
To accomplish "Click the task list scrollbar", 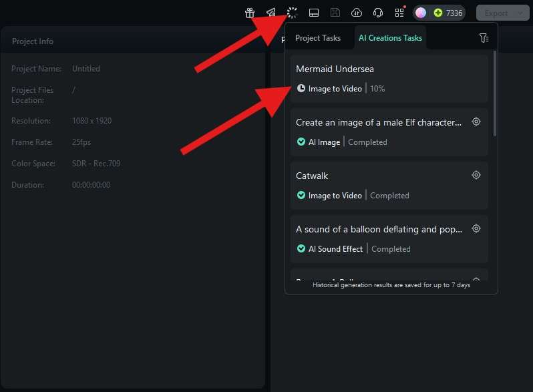I will (x=495, y=93).
